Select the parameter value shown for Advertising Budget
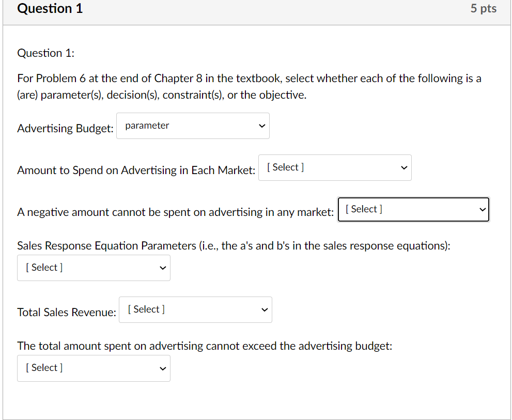Screen dimensions: 512x420 tap(147, 125)
